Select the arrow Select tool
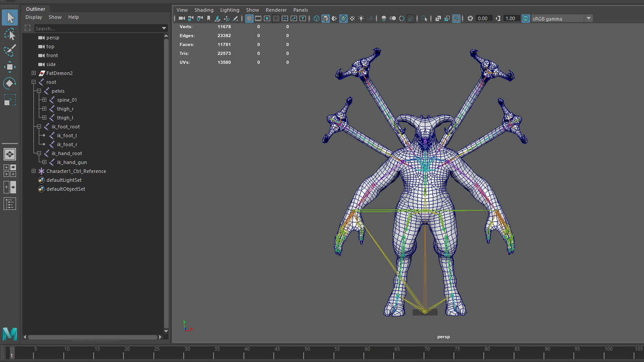 10,17
